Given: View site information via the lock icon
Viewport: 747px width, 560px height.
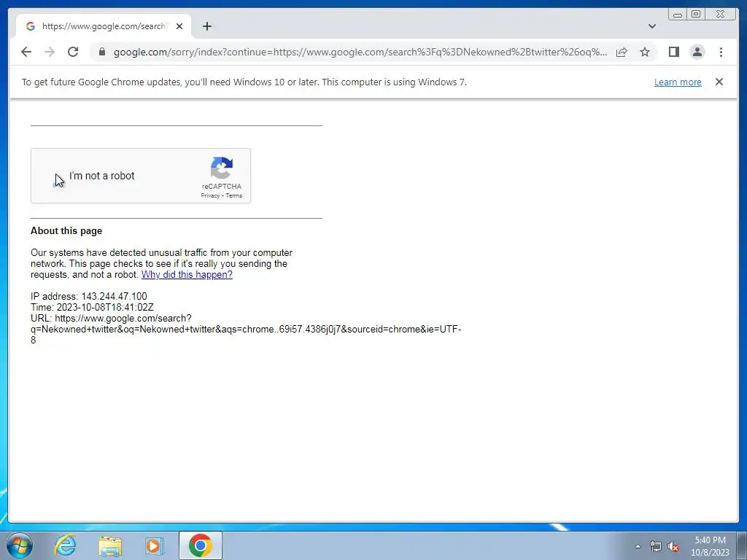Looking at the screenshot, I should coord(101,52).
